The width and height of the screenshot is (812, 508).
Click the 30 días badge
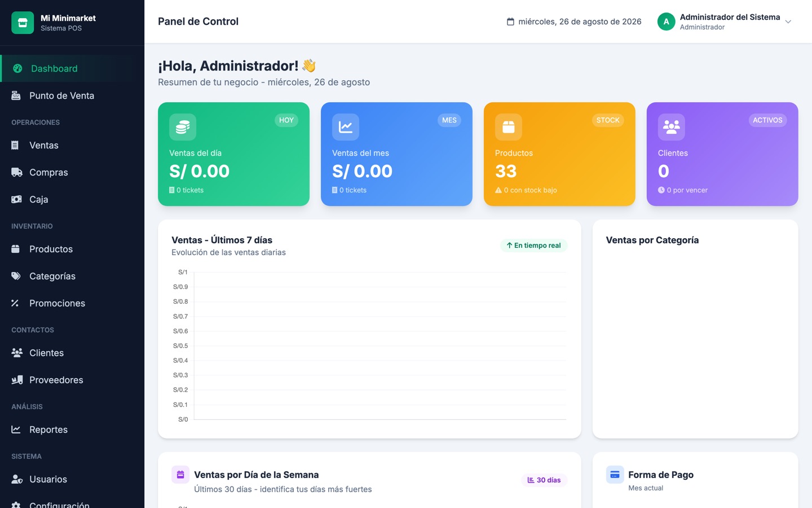point(544,480)
